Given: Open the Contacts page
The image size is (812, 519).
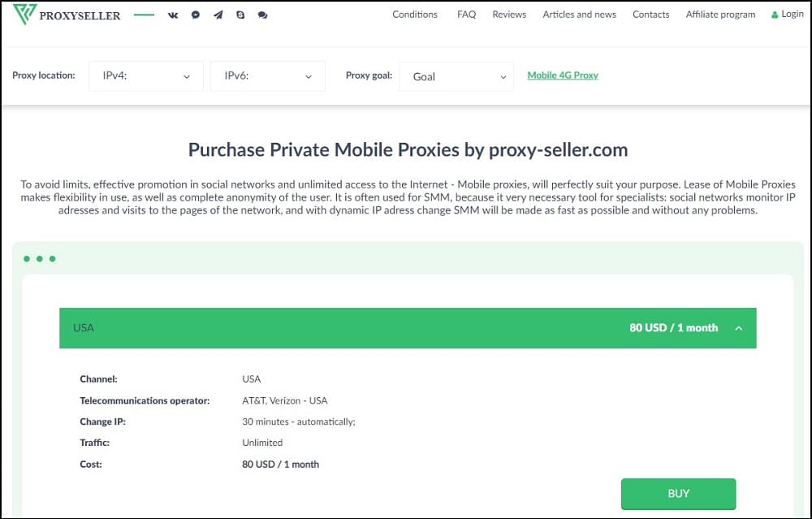Looking at the screenshot, I should point(651,15).
